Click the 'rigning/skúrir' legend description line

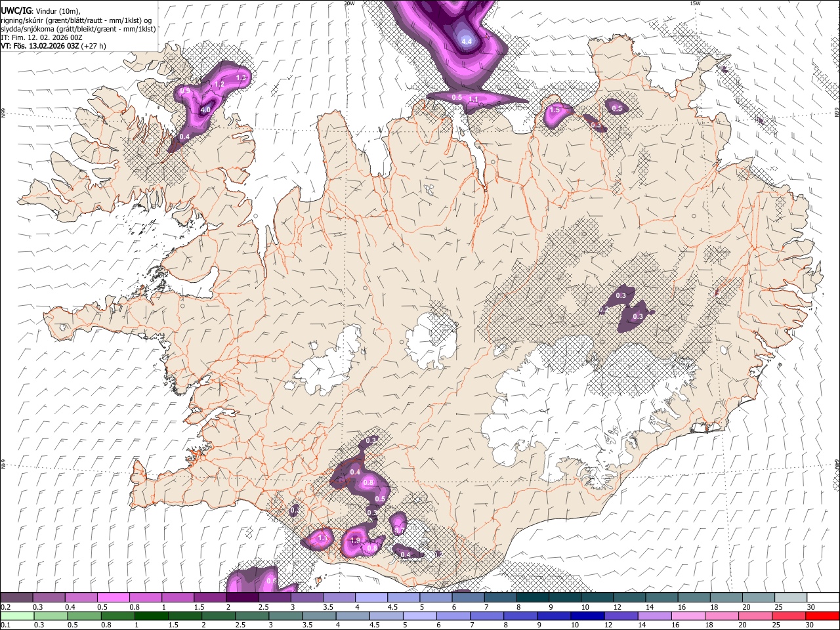tap(76, 20)
